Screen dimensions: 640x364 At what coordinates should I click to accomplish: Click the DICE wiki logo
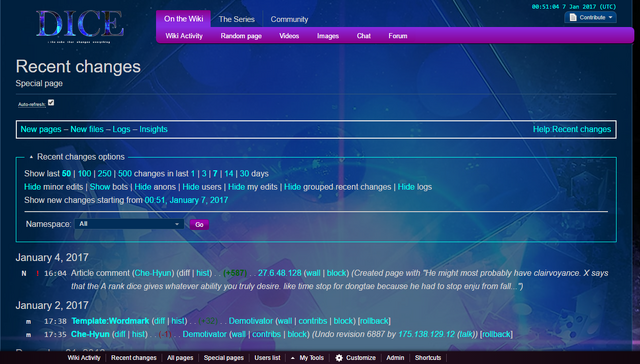click(x=80, y=26)
